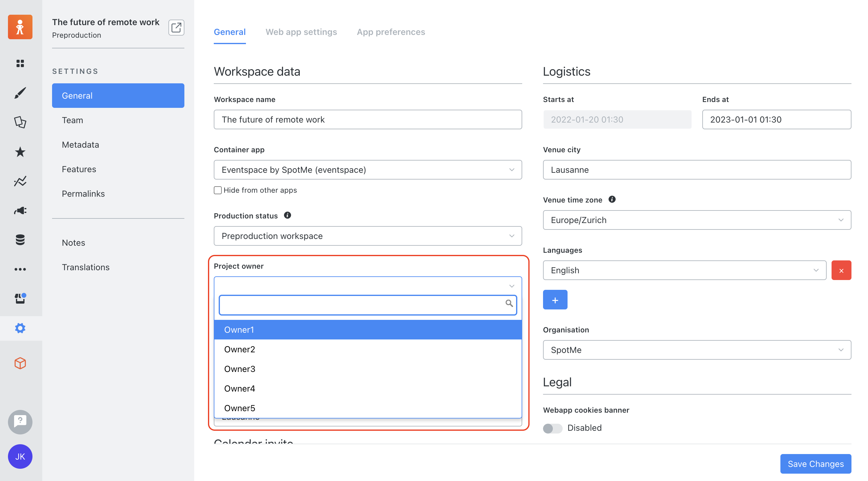Viewport: 868px width, 481px height.
Task: Switch to the General tab
Action: (230, 32)
